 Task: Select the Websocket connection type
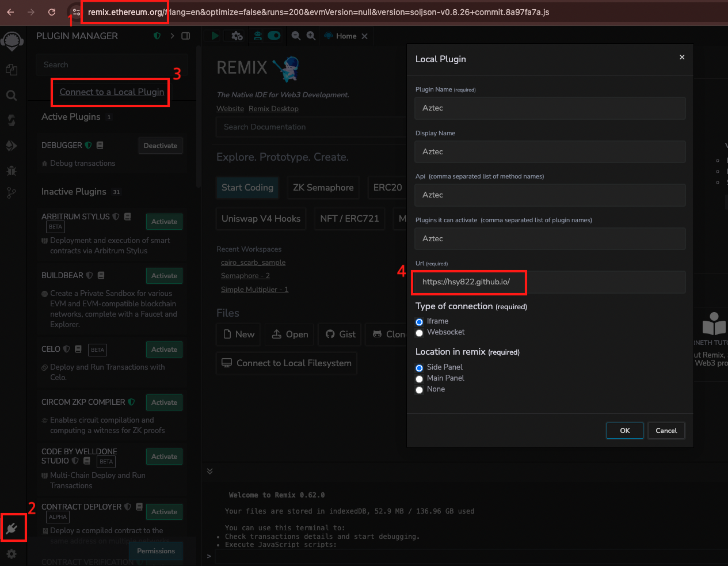pyautogui.click(x=420, y=333)
